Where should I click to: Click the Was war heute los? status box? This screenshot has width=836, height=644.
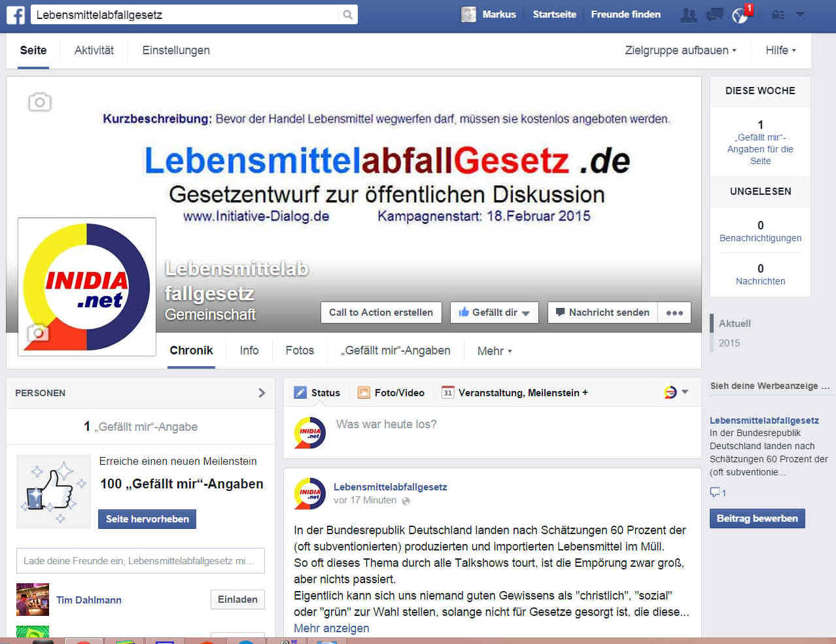[492, 432]
